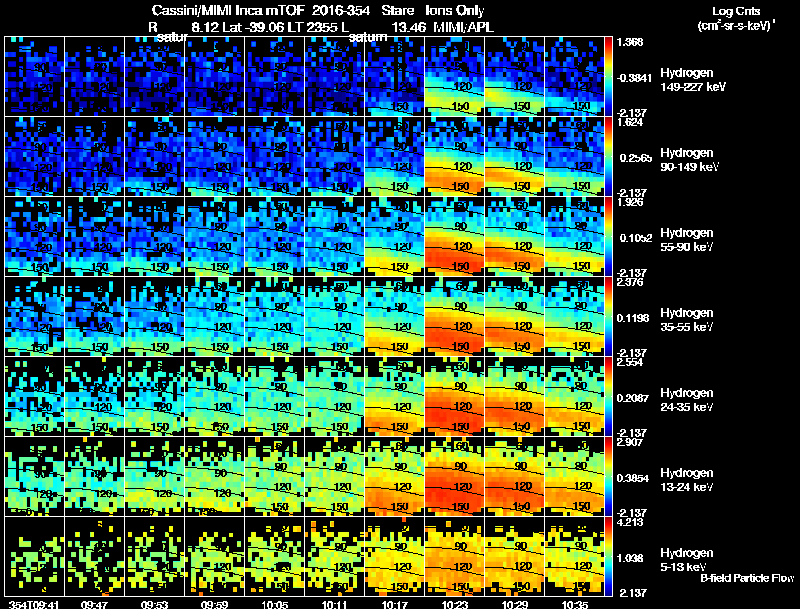Click the color bar beside Hydrogen 5-13 keV
Screen dimensions: 800x609
click(x=608, y=556)
